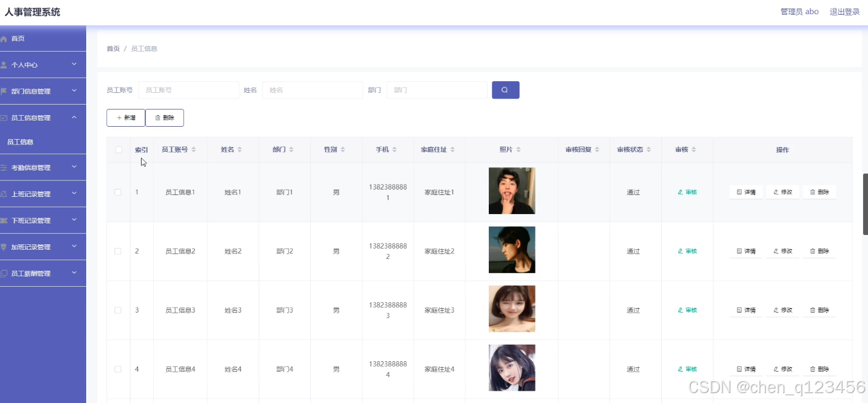868x403 pixels.
Task: Click the page vertical scrollbar thumb
Action: coord(865,204)
